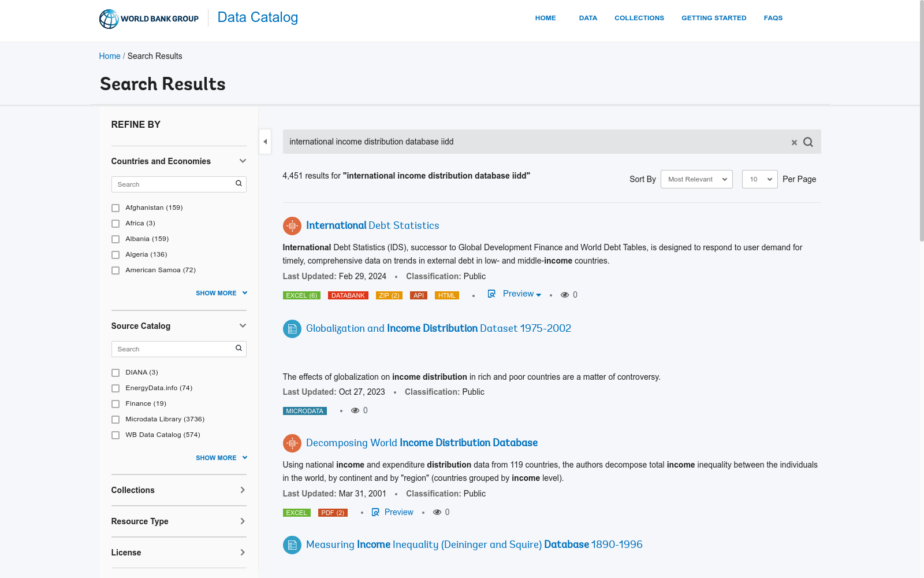Image resolution: width=924 pixels, height=578 pixels.
Task: Click Preview link for Decomposing World Income
Action: [x=399, y=512]
